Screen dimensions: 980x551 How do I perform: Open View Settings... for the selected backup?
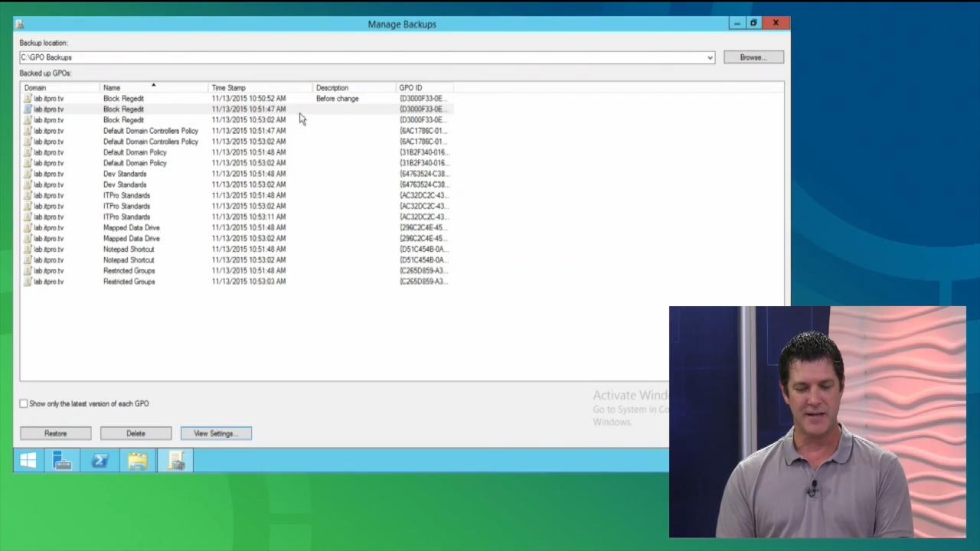(x=216, y=433)
